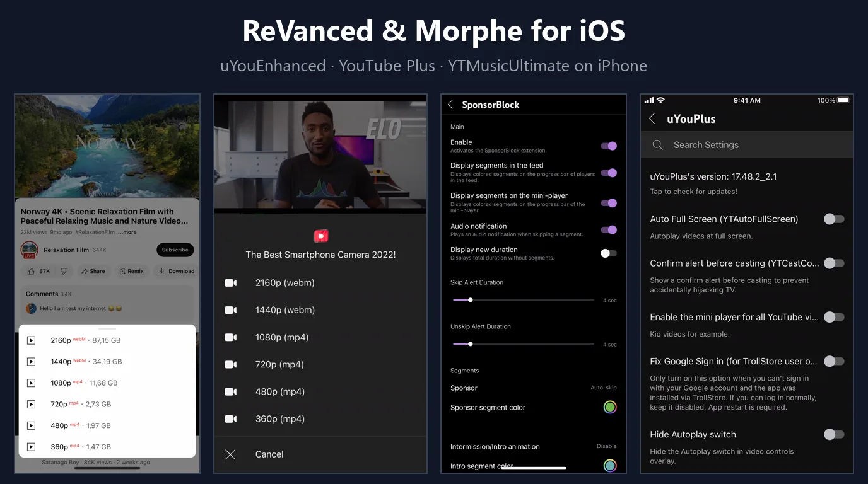Click the Download button under the Norway video

pyautogui.click(x=176, y=271)
